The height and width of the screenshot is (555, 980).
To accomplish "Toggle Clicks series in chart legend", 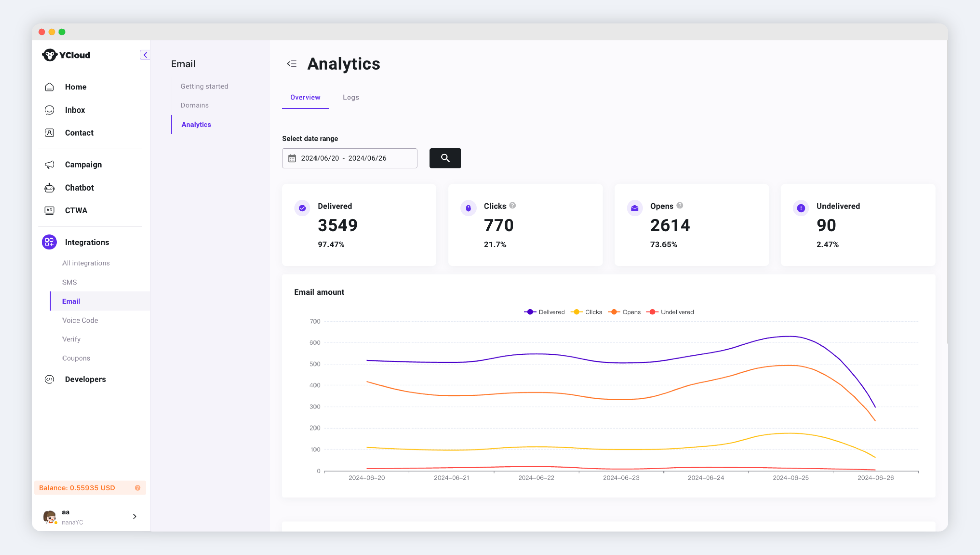I will pos(587,312).
